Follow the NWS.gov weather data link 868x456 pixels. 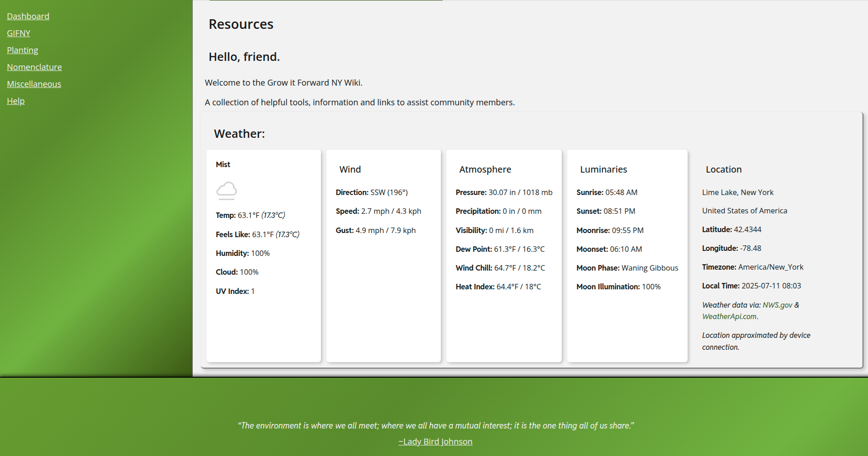777,305
